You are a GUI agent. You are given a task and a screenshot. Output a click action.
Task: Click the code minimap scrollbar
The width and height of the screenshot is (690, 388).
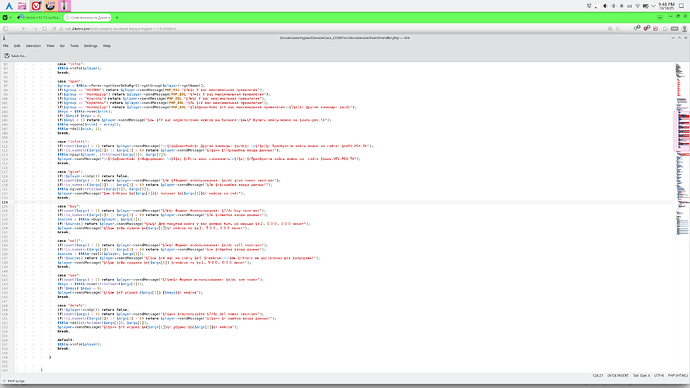click(x=682, y=150)
